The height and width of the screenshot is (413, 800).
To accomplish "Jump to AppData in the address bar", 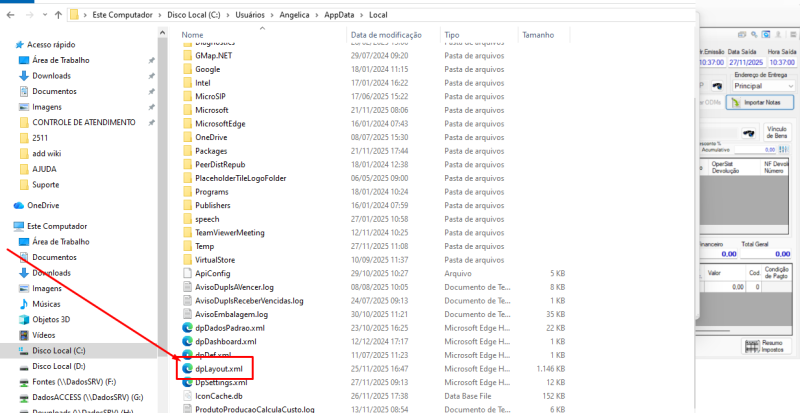I will (x=339, y=15).
